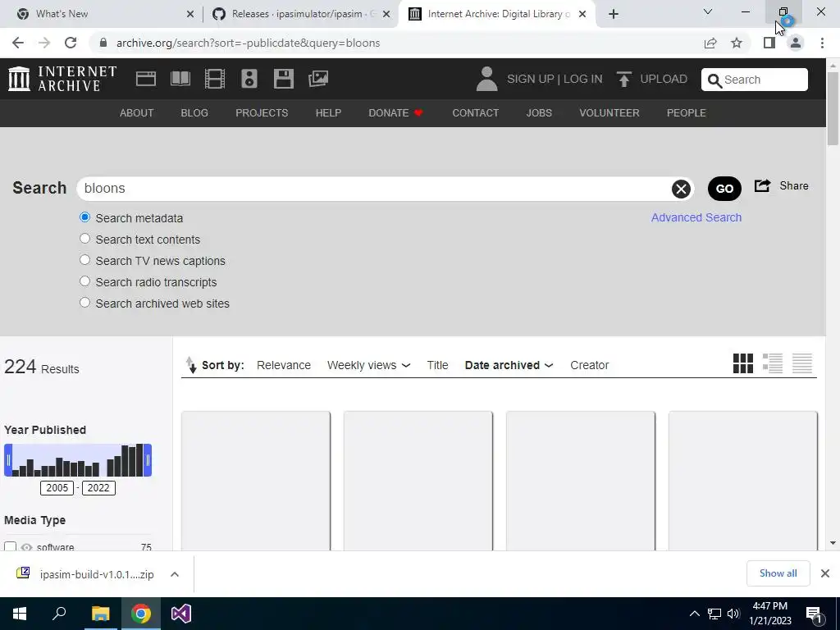The height and width of the screenshot is (630, 840).
Task: Open the Software floppy disk icon
Action: [x=283, y=79]
